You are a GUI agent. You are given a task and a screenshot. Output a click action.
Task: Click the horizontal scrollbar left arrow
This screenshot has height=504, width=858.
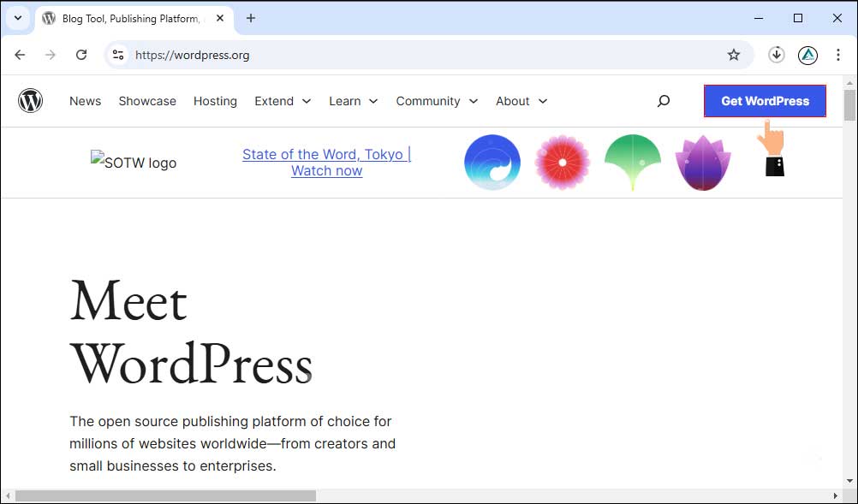[x=8, y=495]
